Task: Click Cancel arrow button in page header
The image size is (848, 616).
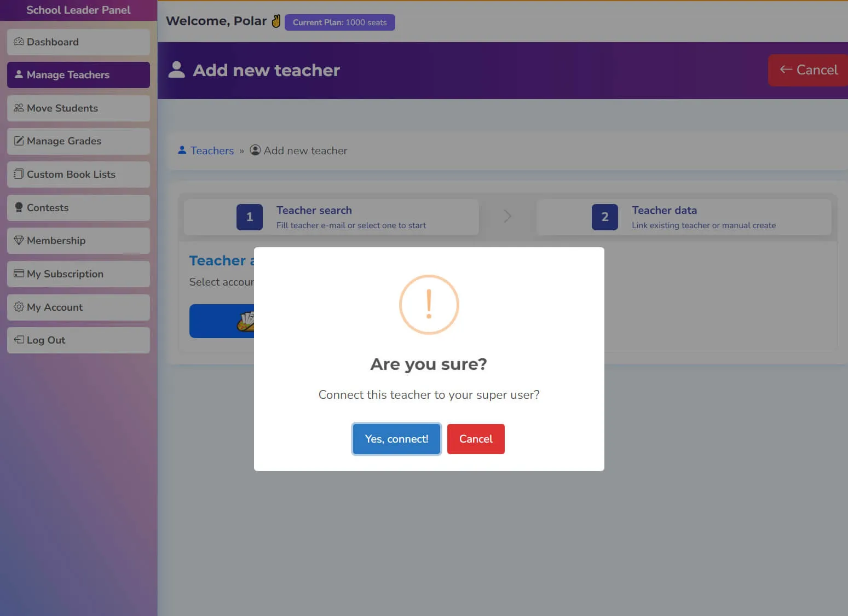Action: coord(808,70)
